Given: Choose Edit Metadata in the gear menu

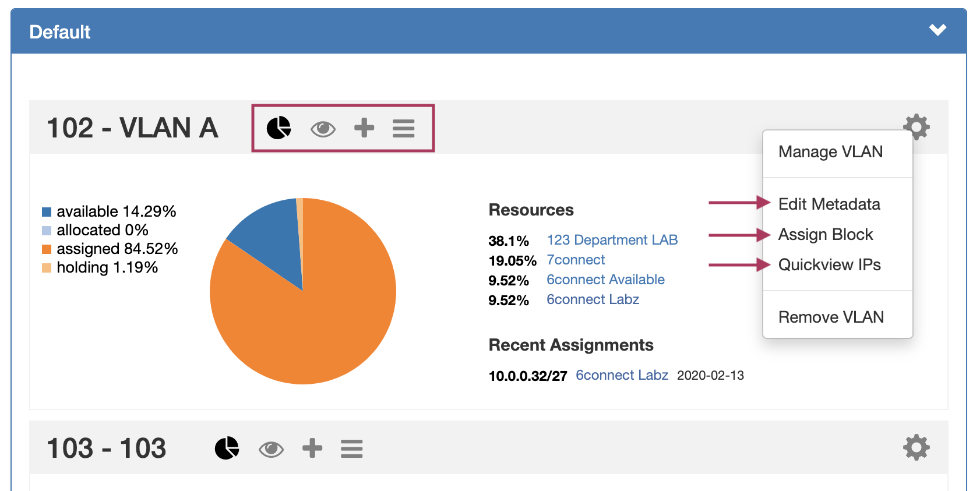Looking at the screenshot, I should (829, 204).
